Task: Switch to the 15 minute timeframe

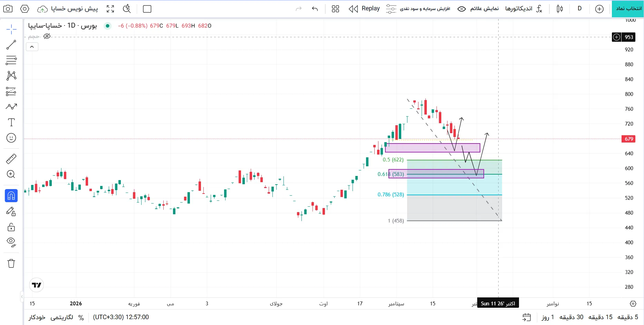Action: 600,317
